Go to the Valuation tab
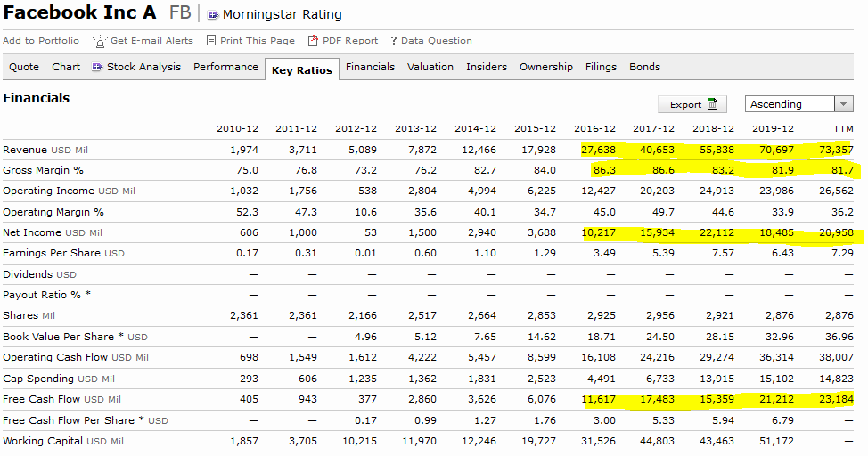Screen dimensions: 868x456 pyautogui.click(x=430, y=67)
